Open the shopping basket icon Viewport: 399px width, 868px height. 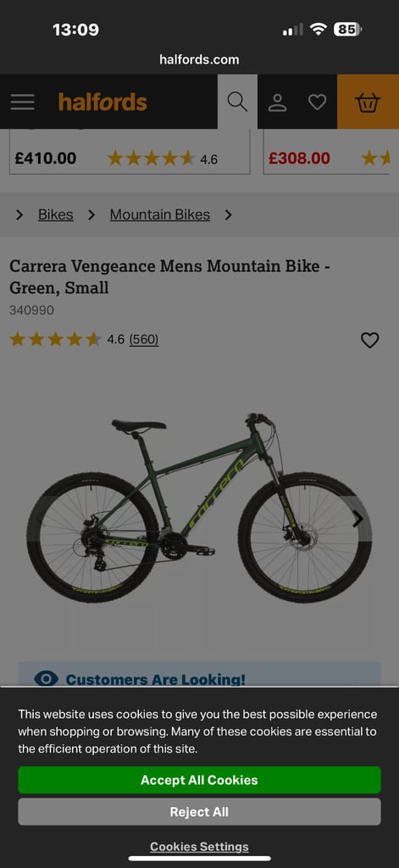click(x=368, y=103)
